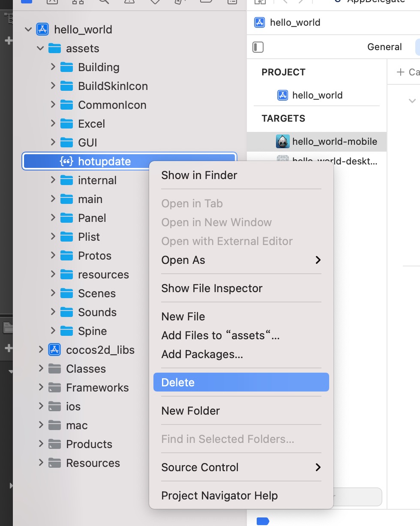Image resolution: width=420 pixels, height=526 pixels.
Task: Select the hello_world-mobile target icon
Action: (282, 142)
